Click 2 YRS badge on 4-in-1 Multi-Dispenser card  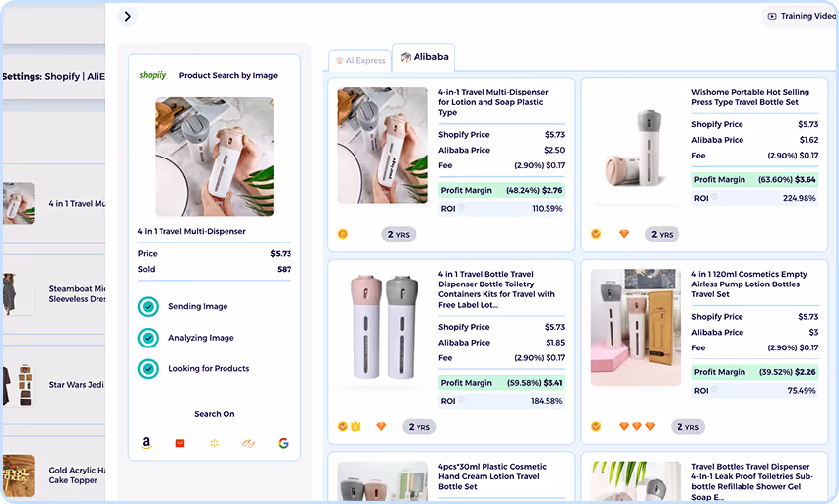[x=399, y=235]
